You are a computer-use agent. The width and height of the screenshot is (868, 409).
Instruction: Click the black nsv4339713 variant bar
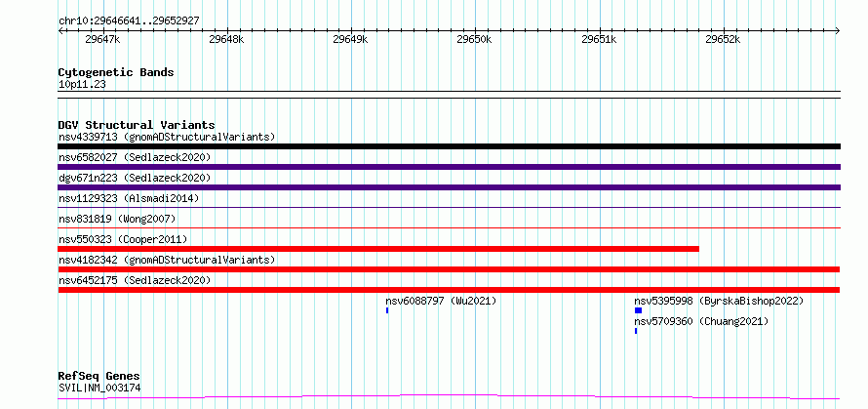pos(449,146)
